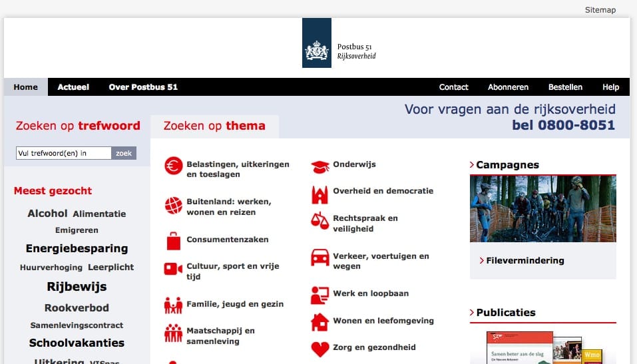Click the Rijksoverheid coat of arms logo
637x364 pixels.
pos(317,43)
